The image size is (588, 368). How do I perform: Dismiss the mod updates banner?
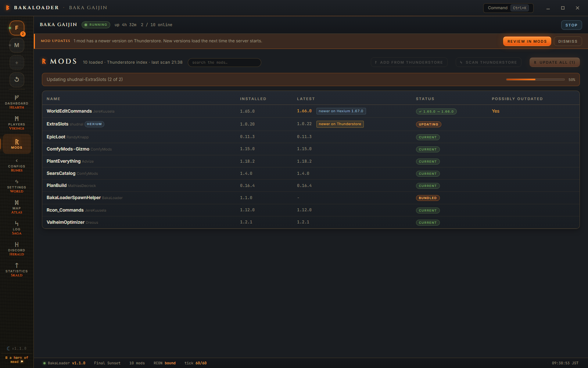tap(568, 41)
